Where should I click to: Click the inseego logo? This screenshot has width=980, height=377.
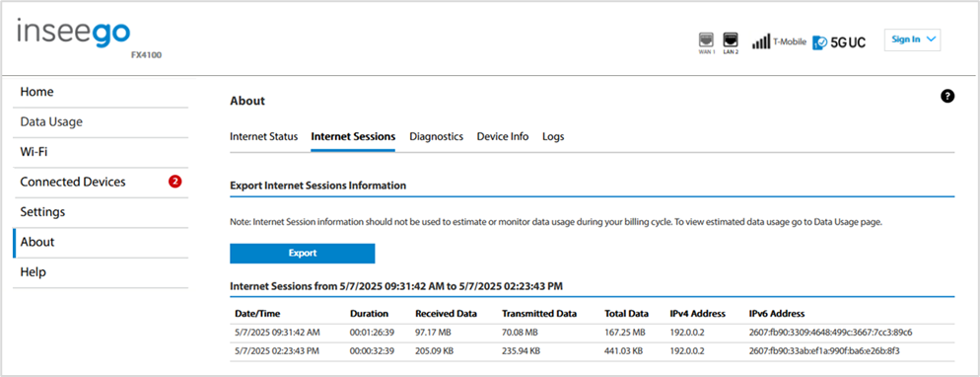click(74, 32)
